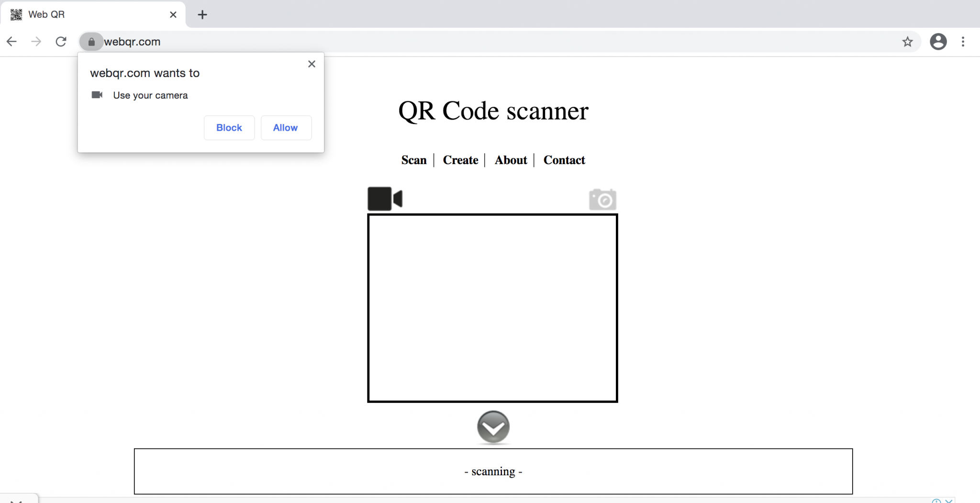Open the Create page

460,160
